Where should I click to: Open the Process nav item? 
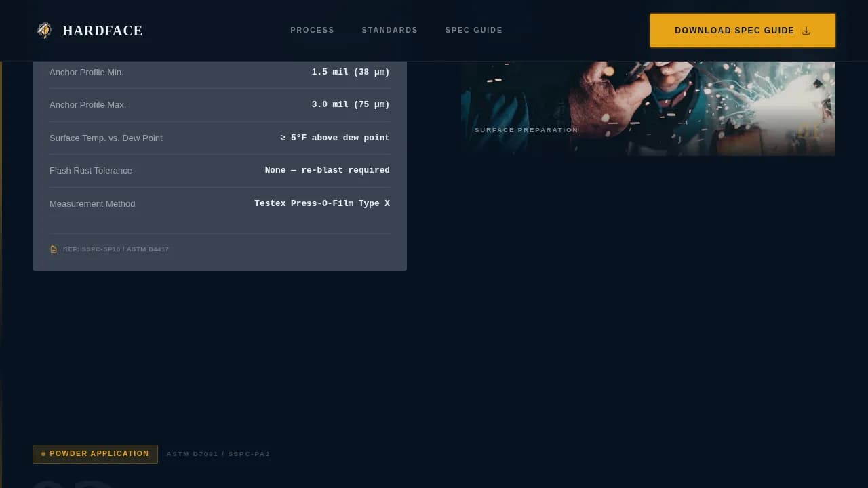[312, 30]
